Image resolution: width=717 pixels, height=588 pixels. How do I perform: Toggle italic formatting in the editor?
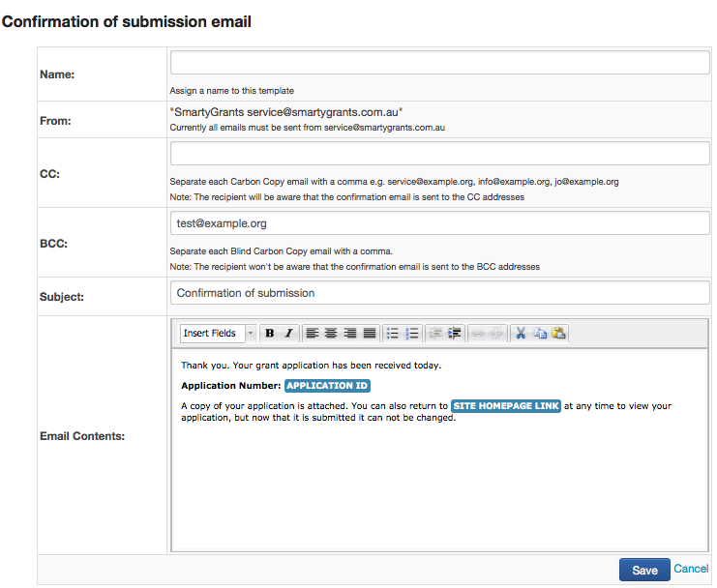(x=288, y=334)
